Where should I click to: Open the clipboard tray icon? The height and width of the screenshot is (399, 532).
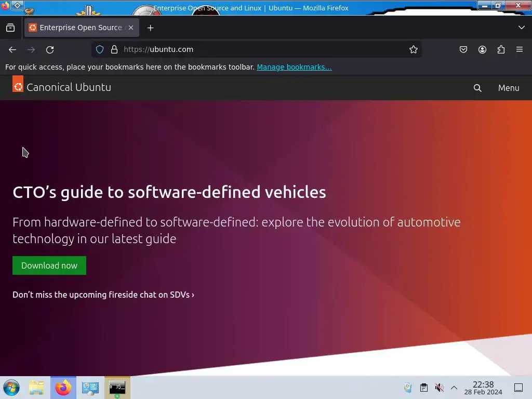point(424,388)
